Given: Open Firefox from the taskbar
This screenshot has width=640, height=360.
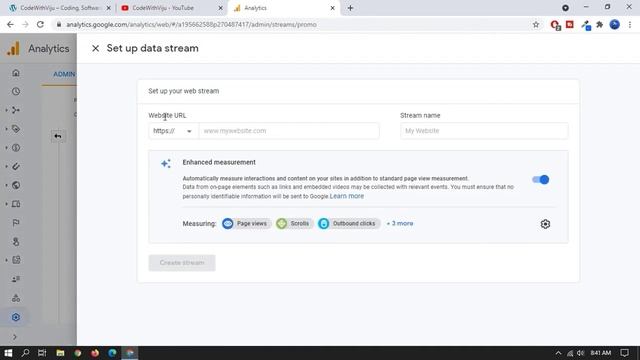Looking at the screenshot, I should [x=95, y=353].
